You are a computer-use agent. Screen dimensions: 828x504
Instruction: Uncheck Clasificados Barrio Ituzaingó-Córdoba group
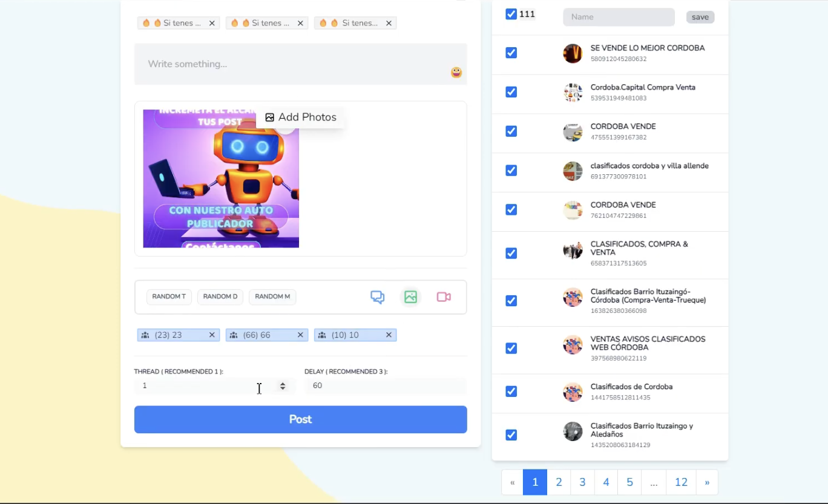511,301
